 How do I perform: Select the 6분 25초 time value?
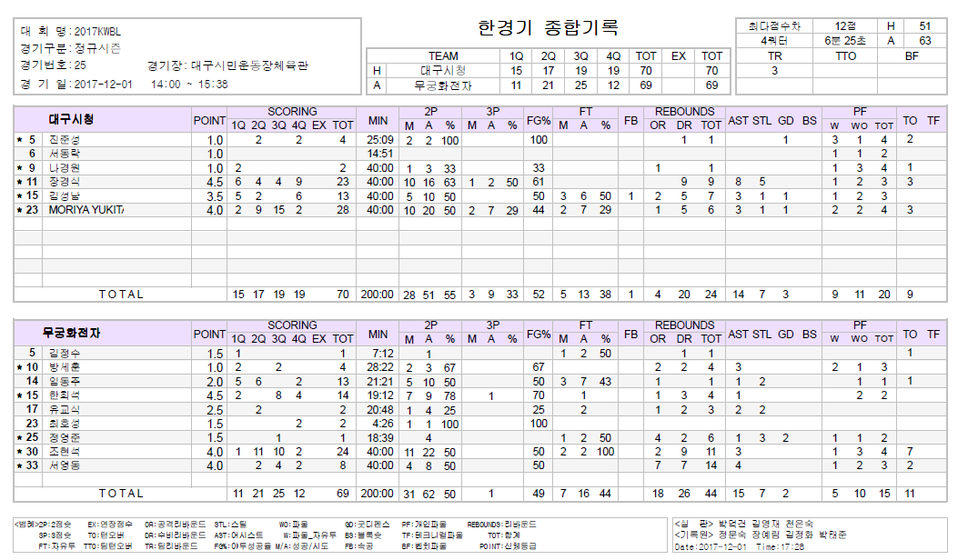click(x=845, y=41)
